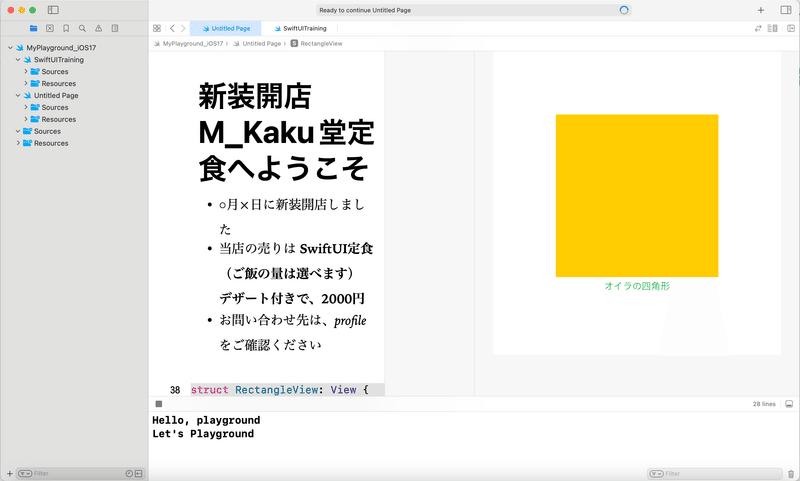
Task: Click the green オイラの四角形 label
Action: click(x=637, y=286)
